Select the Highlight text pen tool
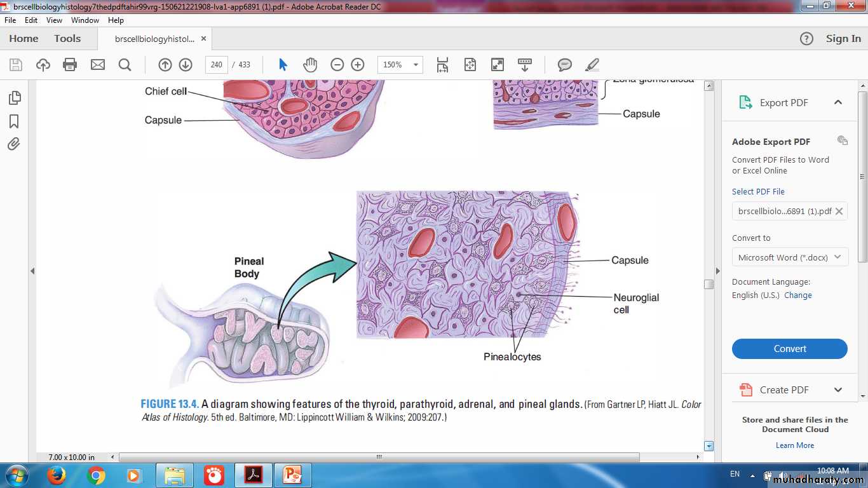This screenshot has width=868, height=488. pyautogui.click(x=592, y=65)
